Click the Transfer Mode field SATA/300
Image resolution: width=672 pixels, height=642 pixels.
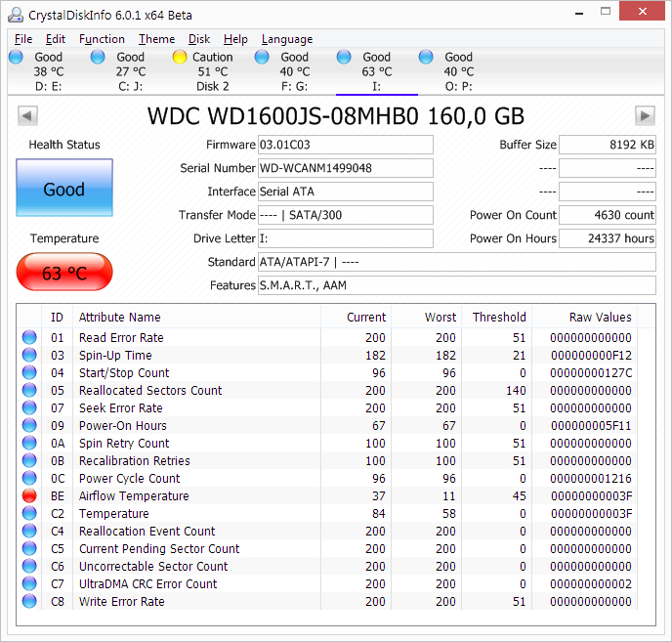(346, 215)
